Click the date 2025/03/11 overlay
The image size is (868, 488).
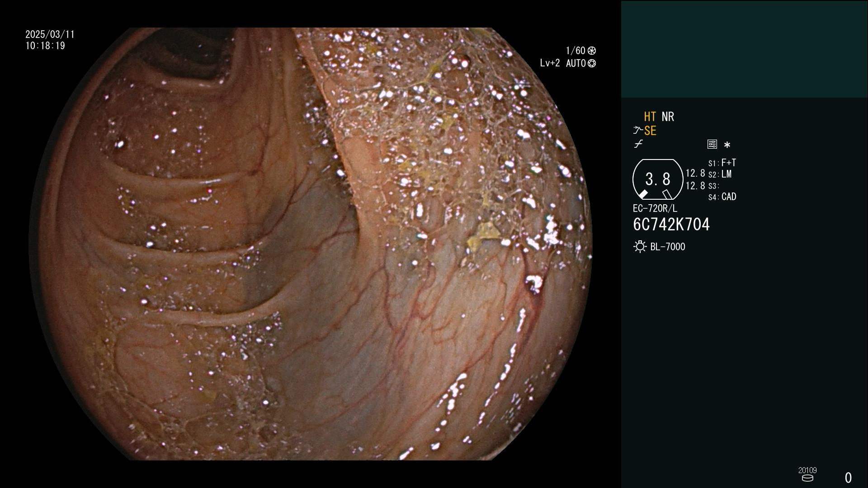click(x=50, y=35)
